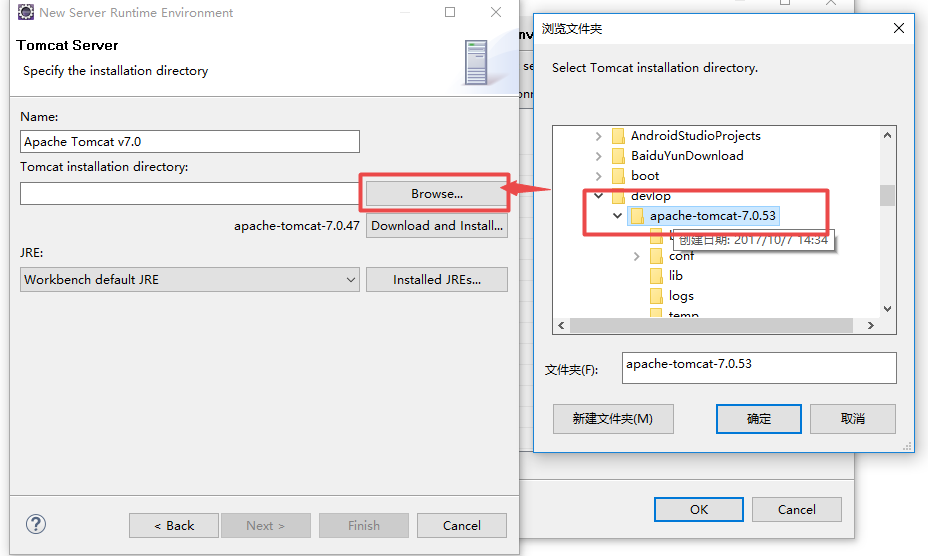Select the conf folder
This screenshot has height=556, width=928.
pos(681,256)
